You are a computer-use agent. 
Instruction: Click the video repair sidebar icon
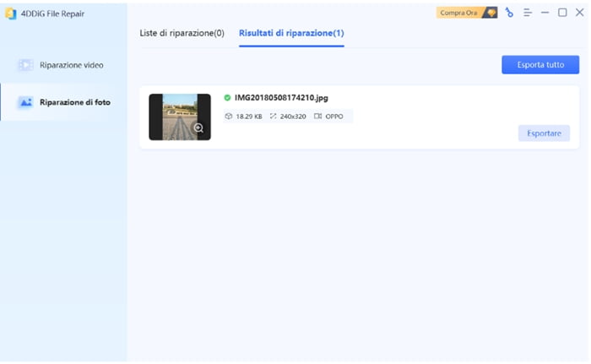coord(25,65)
